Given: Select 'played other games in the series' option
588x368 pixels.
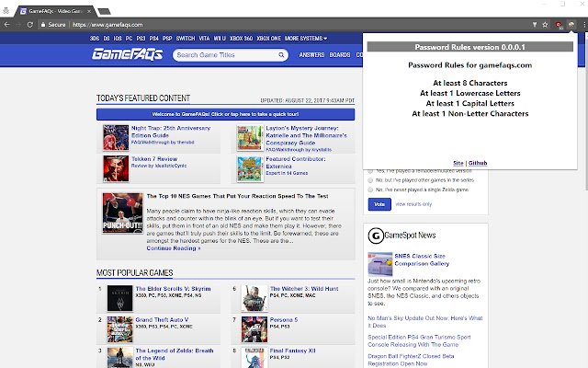Looking at the screenshot, I should [370, 180].
